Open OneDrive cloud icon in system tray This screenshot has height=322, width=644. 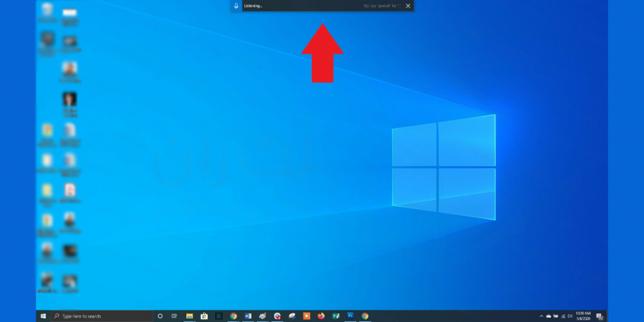(x=549, y=316)
